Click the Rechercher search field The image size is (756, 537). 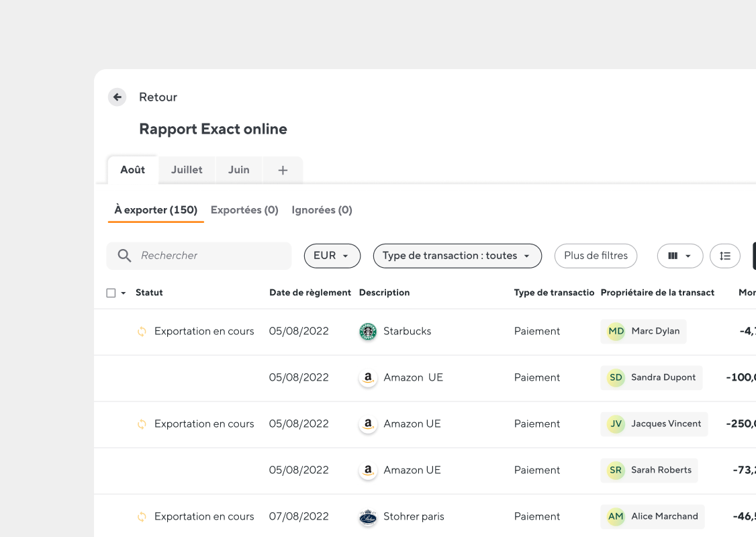(199, 256)
